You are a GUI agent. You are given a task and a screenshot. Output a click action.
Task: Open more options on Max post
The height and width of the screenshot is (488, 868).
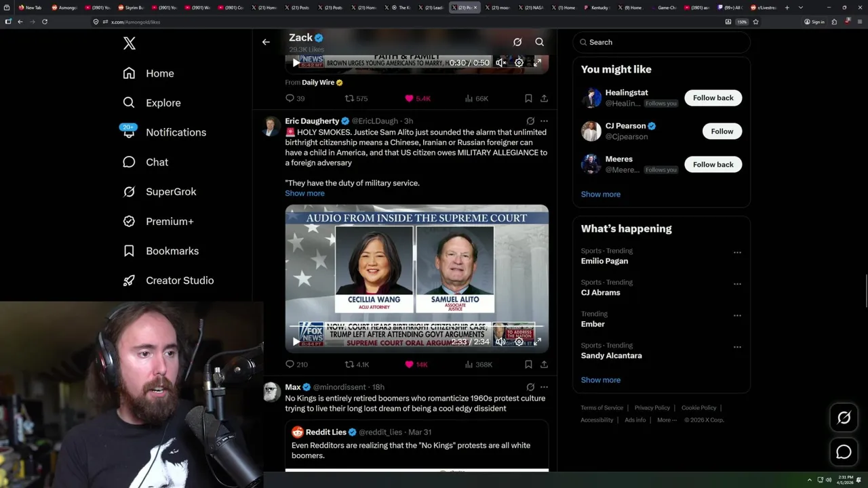[544, 387]
